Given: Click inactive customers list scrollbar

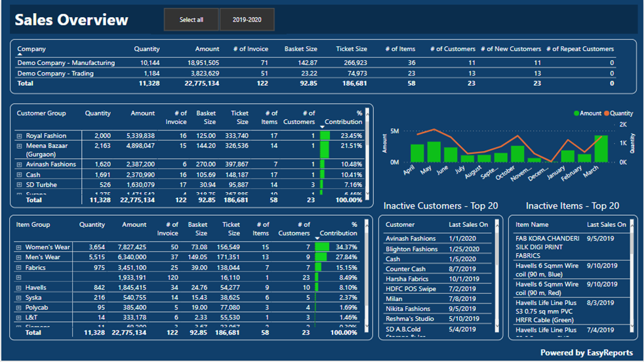Looking at the screenshot, I should [497, 274].
